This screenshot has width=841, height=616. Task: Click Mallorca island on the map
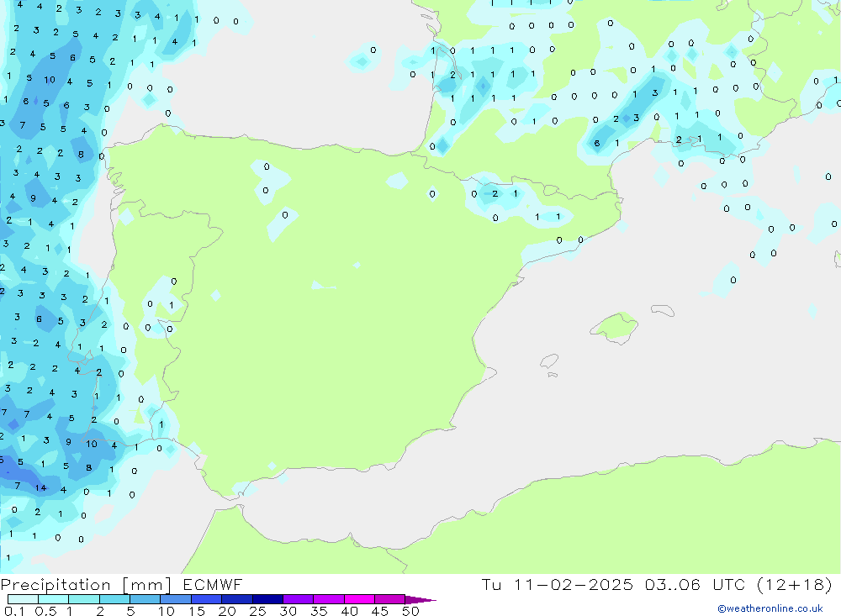(612, 326)
